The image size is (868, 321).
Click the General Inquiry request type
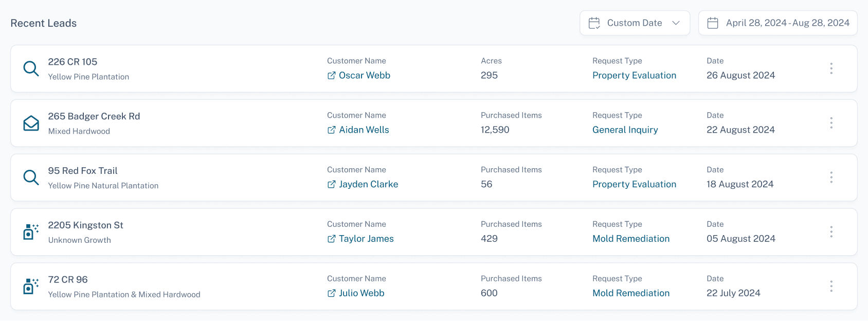625,130
